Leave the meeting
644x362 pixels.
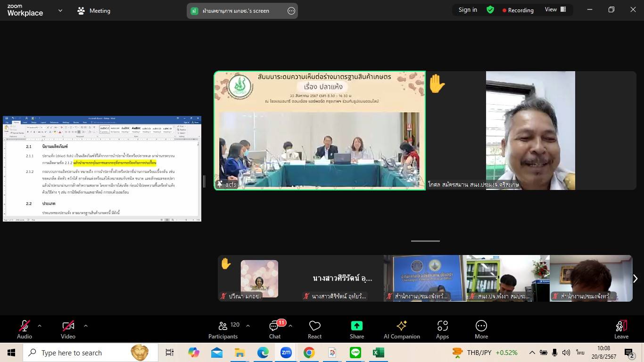pos(621,329)
